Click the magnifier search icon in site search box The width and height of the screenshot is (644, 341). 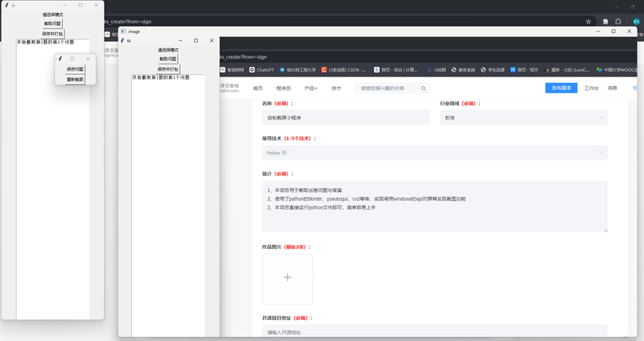(x=423, y=89)
